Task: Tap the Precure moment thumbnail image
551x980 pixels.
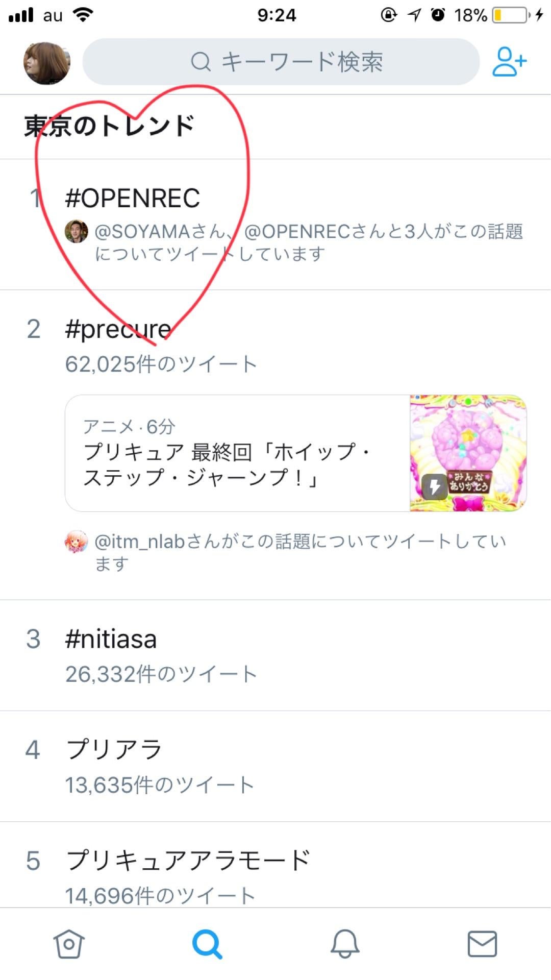Action: (468, 453)
